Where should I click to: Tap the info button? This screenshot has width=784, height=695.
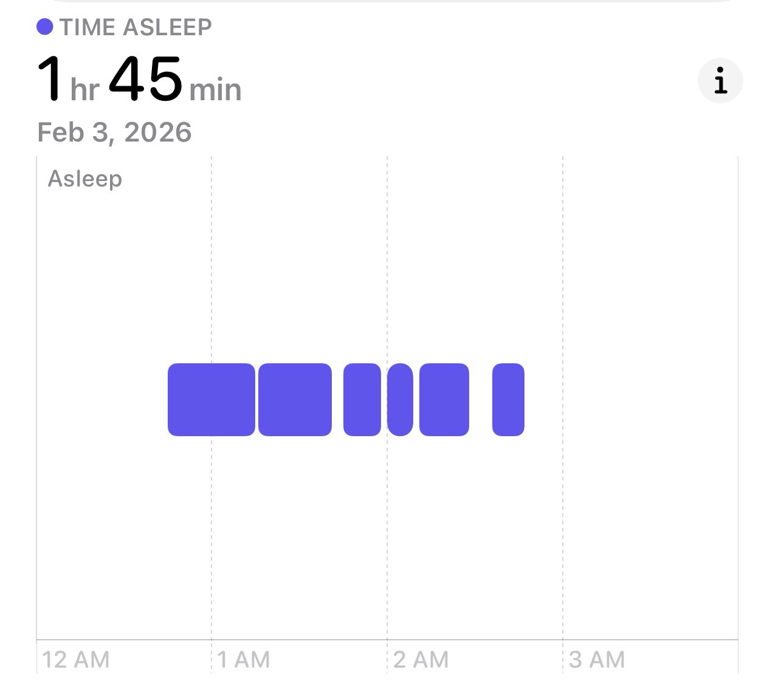720,81
